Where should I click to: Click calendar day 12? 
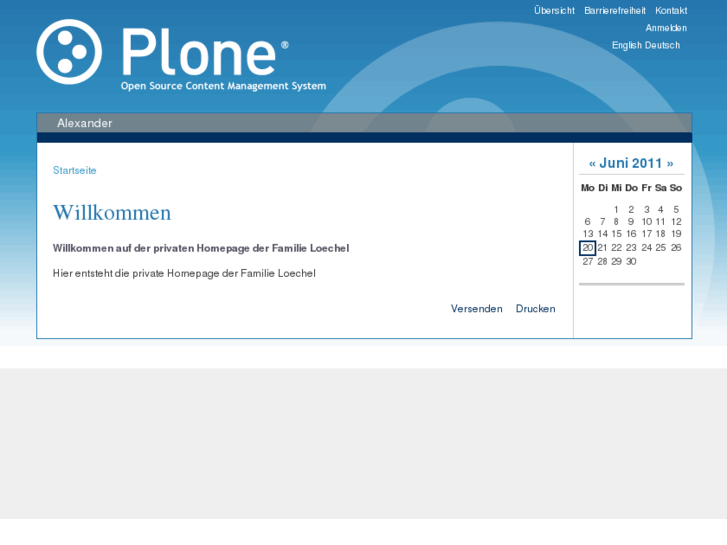coord(676,222)
